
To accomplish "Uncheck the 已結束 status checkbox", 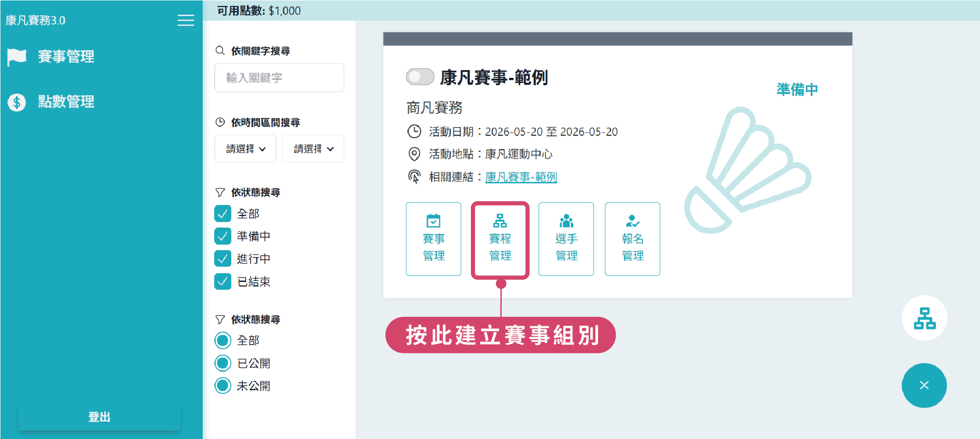I will [x=223, y=281].
